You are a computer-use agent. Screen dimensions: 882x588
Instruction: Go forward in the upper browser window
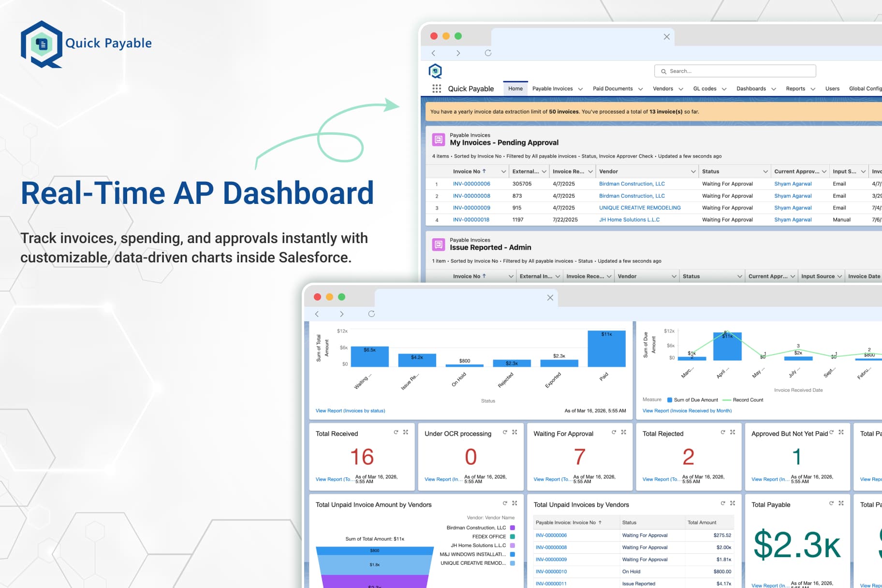pyautogui.click(x=458, y=53)
